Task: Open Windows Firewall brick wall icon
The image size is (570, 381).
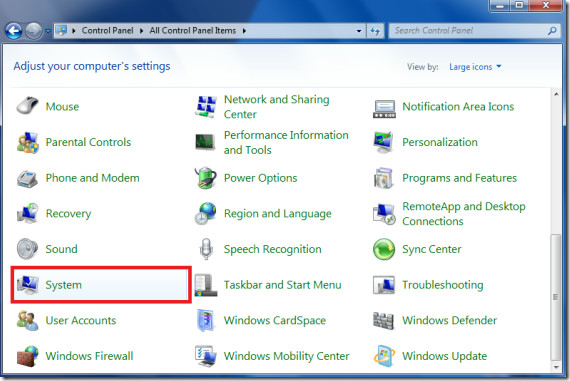Action: [27, 356]
